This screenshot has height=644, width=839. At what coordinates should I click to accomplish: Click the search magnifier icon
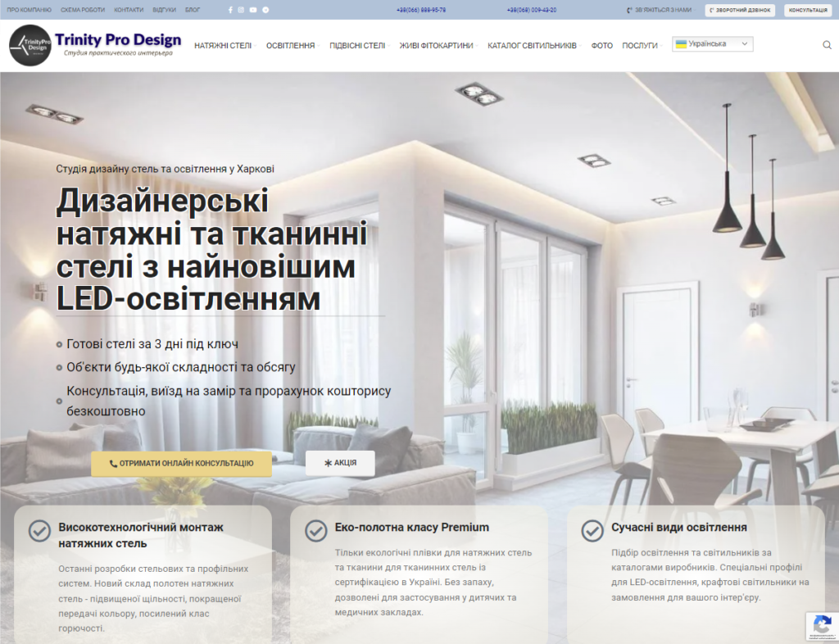pyautogui.click(x=827, y=45)
